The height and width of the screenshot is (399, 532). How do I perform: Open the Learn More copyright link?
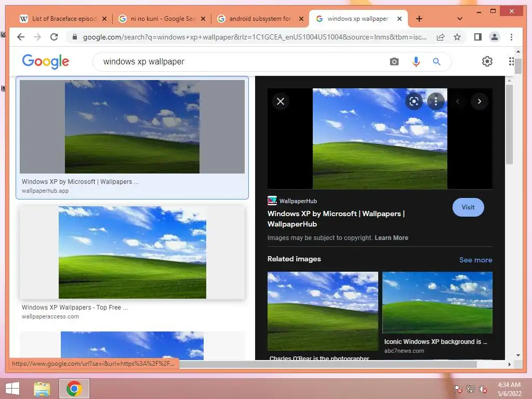(391, 237)
